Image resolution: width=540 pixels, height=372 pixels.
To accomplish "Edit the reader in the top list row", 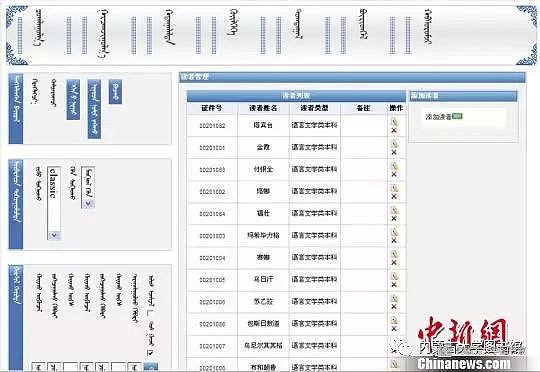I will [x=394, y=122].
